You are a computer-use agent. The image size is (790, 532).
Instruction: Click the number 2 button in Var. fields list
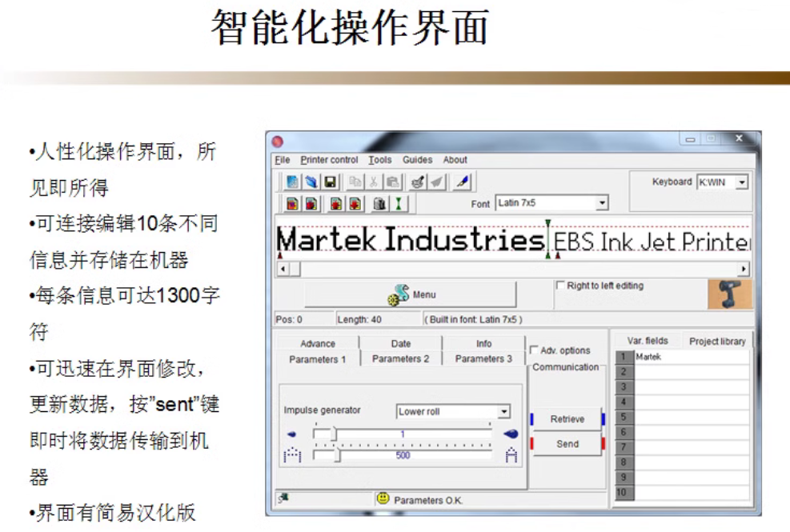[x=624, y=372]
